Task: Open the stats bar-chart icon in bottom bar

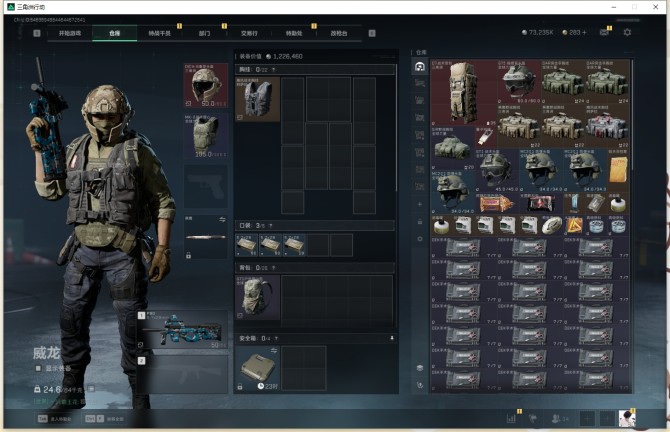Action: pyautogui.click(x=511, y=419)
